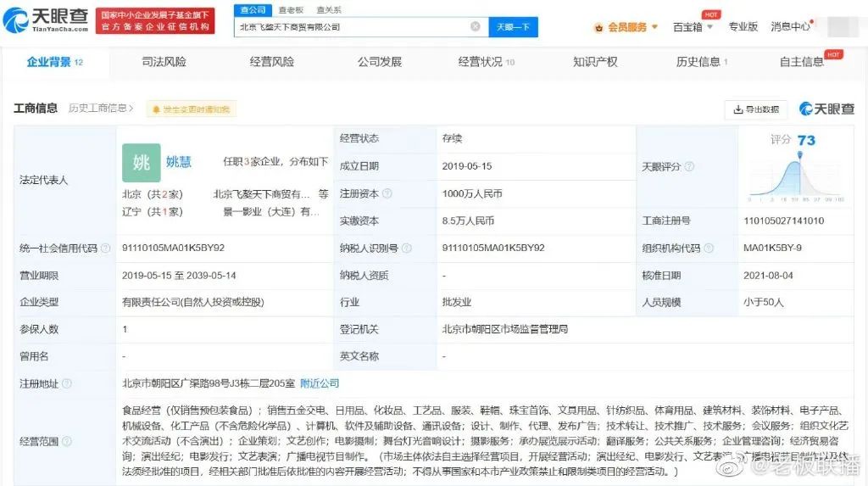Open 专业版 link
868x486 pixels.
(743, 26)
